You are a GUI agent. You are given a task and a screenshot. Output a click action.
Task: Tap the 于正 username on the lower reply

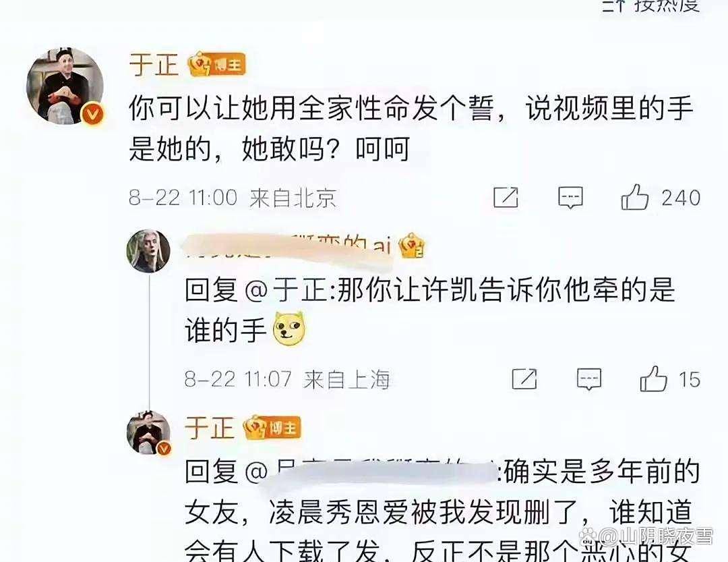coord(210,428)
